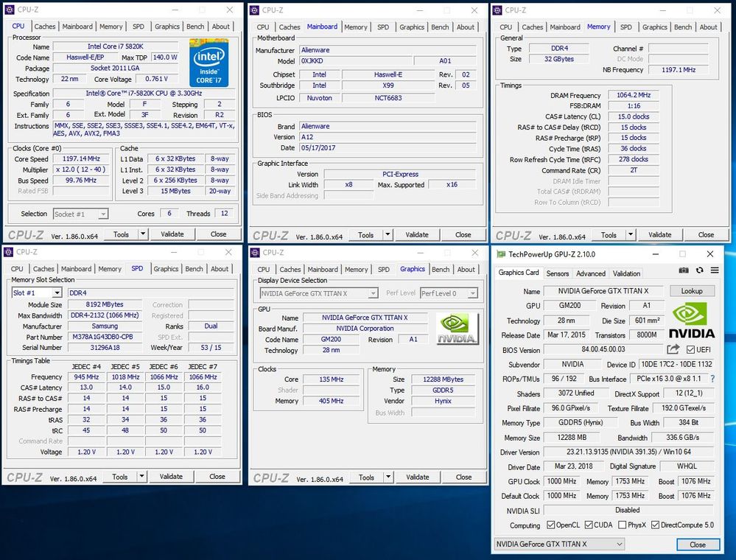736x560 pixels.
Task: Uncheck the DirectCompute 5.0 checkbox
Action: click(654, 525)
